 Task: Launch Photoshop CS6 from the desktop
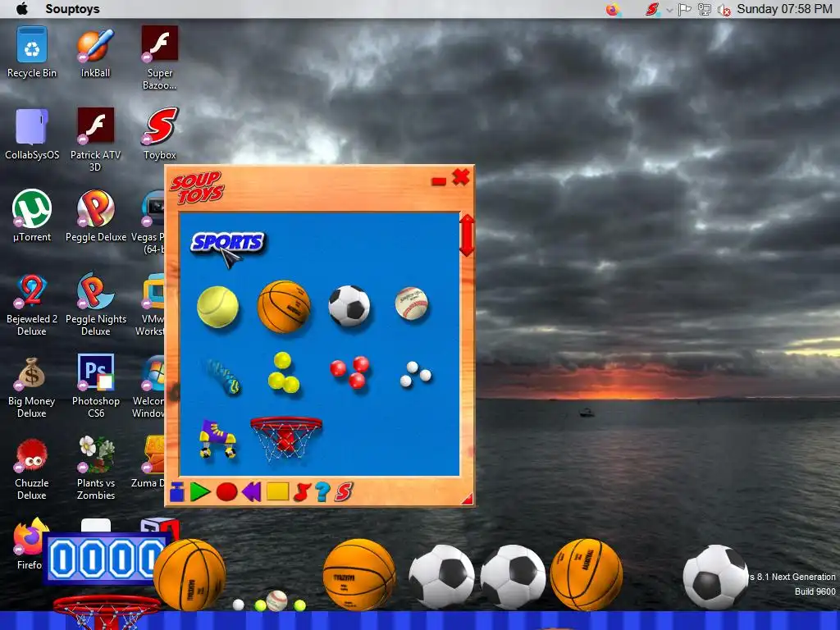click(95, 386)
